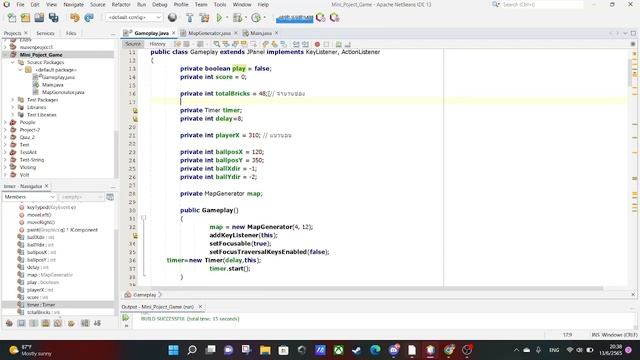Switch to History editor view
Screen dimensions: 640x360
157,44
